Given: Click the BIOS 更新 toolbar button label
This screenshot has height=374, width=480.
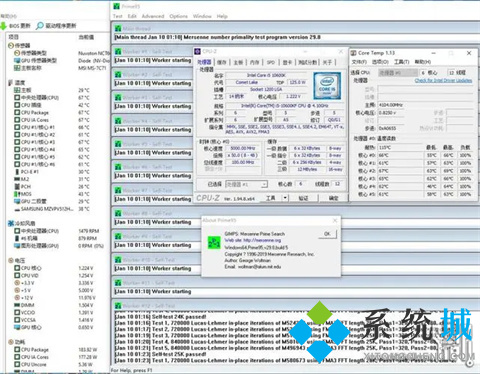Looking at the screenshot, I should point(20,26).
